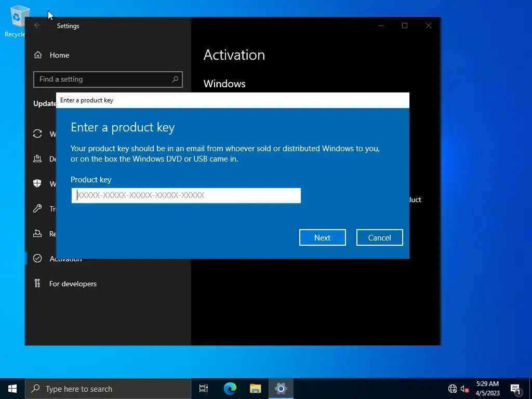Open the notification Action Center icon

coord(515,389)
